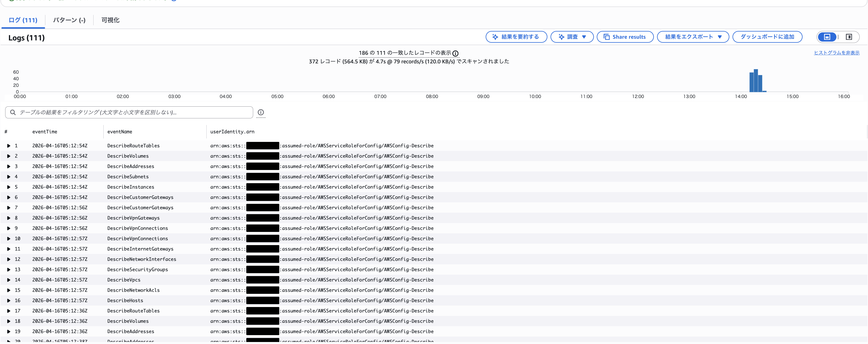The image size is (868, 344).
Task: Click the ARN cell in DescribeVpcs row
Action: coord(322,280)
